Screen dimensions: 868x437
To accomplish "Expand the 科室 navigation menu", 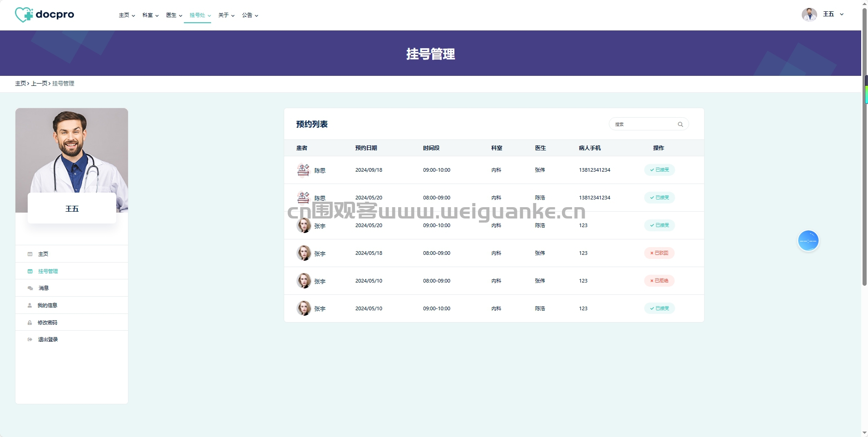I will [151, 15].
